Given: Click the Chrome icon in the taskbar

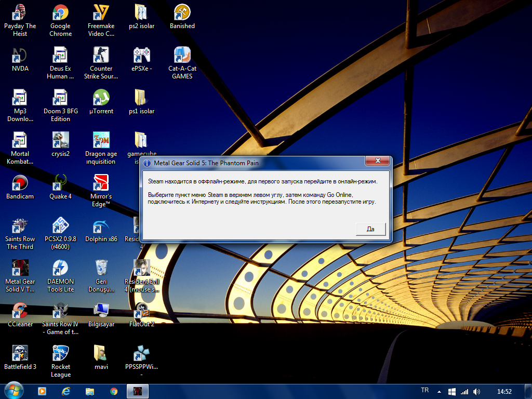Looking at the screenshot, I should 114,392.
